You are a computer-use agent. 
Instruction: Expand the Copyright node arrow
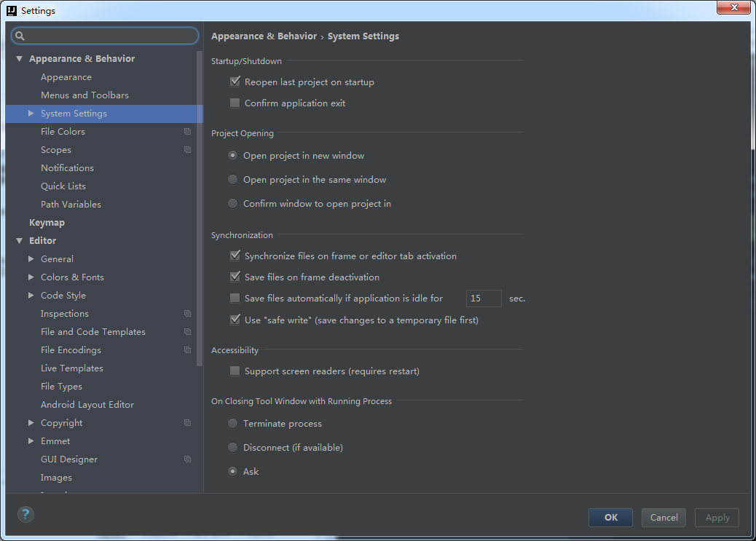tap(31, 423)
